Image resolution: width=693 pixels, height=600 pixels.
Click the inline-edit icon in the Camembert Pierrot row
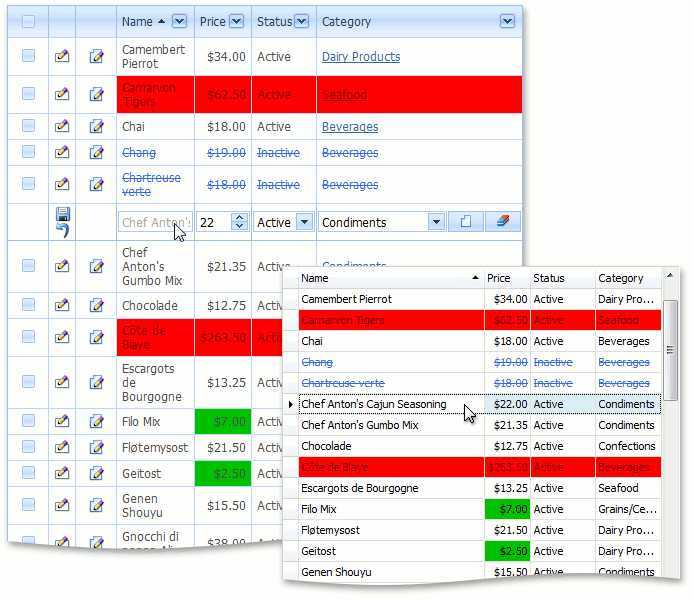[x=62, y=56]
